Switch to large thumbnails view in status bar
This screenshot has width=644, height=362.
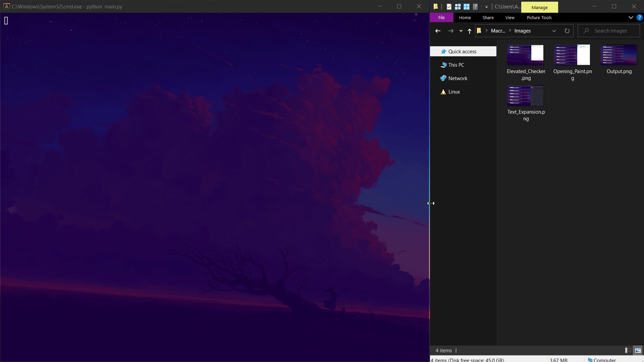(x=638, y=350)
